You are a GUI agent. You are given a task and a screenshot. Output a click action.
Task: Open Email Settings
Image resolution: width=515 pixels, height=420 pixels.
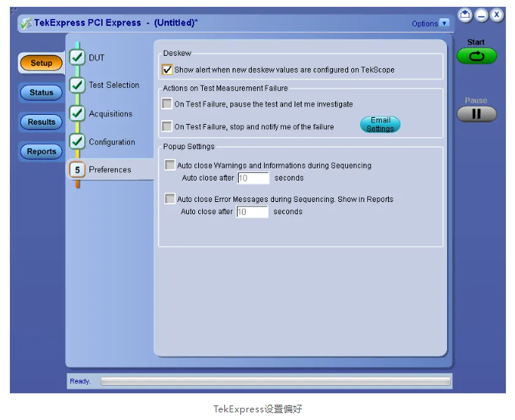pyautogui.click(x=380, y=125)
